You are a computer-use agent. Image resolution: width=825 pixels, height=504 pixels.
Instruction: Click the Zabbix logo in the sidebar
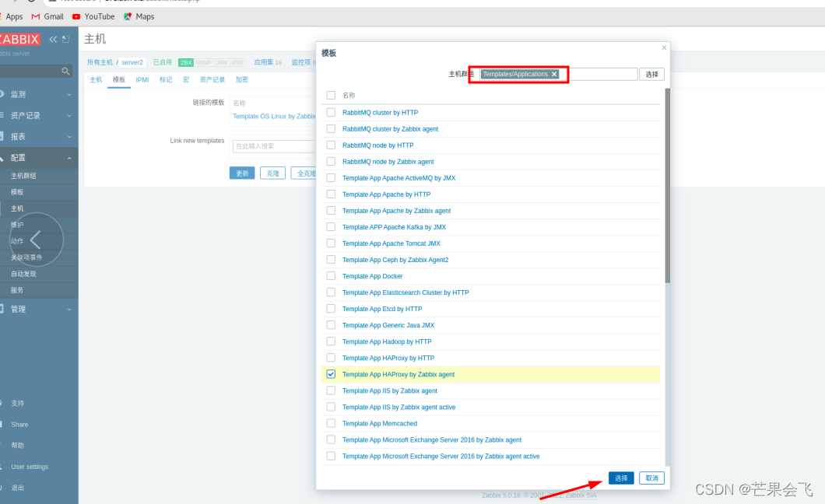(20, 40)
